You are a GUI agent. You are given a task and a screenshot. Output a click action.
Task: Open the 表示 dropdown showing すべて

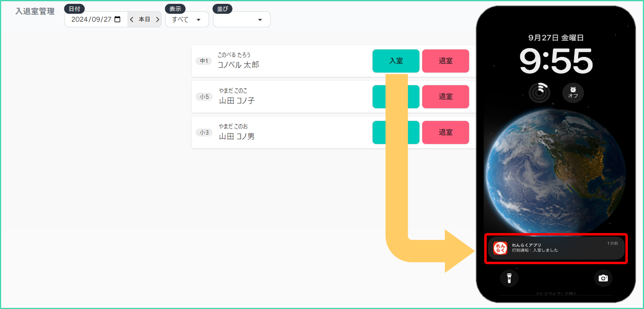(187, 19)
